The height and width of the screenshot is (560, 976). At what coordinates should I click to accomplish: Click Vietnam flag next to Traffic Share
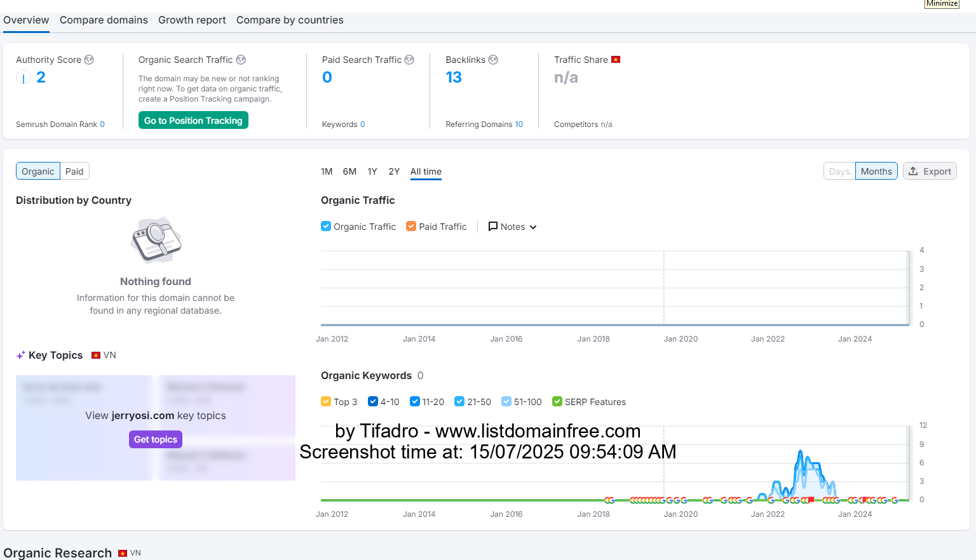(x=615, y=60)
